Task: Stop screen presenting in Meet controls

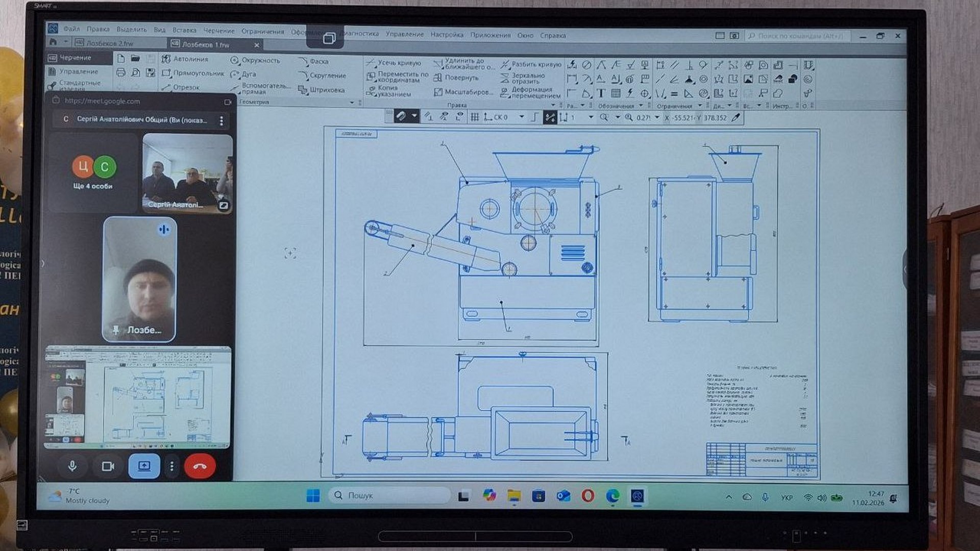Action: tap(144, 466)
